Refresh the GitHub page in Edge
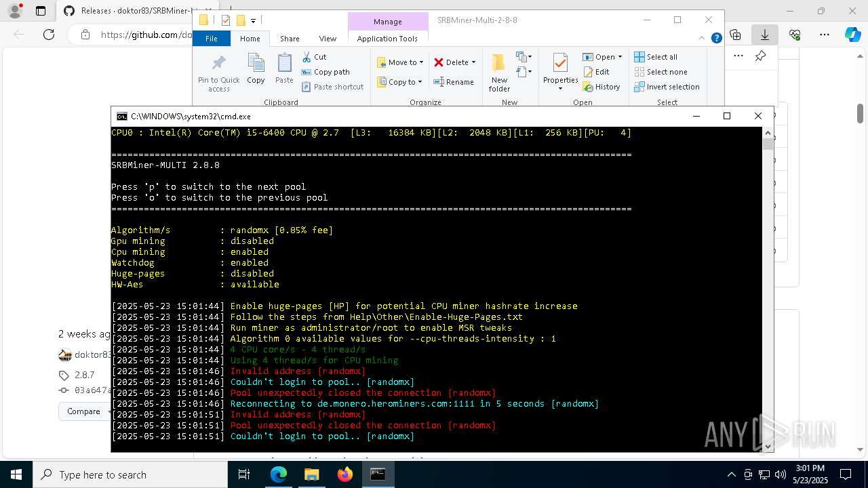Image resolution: width=868 pixels, height=488 pixels. (x=49, y=35)
